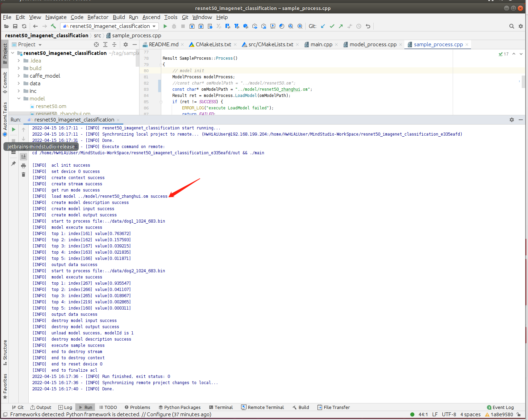
Task: Expand the data folder
Action: tap(19, 84)
